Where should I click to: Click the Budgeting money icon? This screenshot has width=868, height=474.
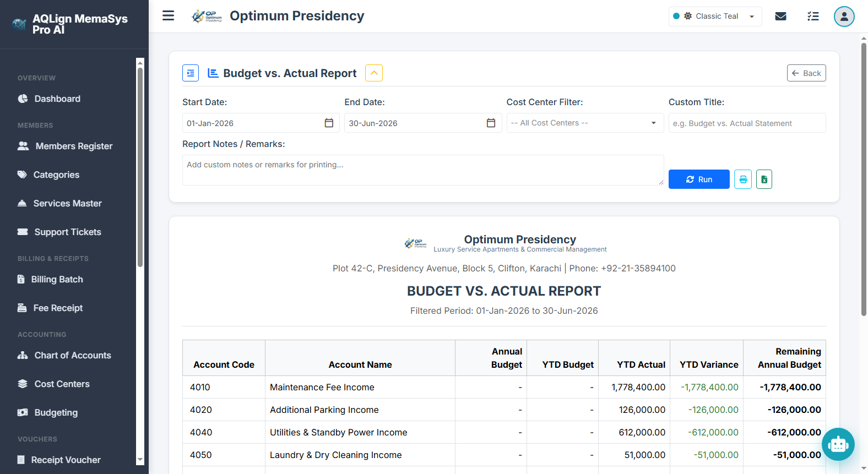pyautogui.click(x=23, y=412)
